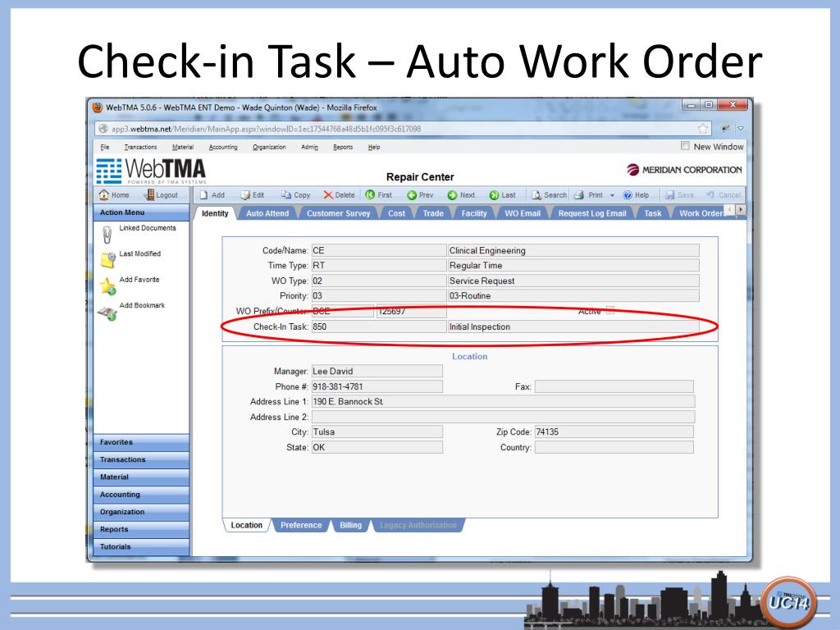Open the Material menu in menu bar

click(x=183, y=147)
